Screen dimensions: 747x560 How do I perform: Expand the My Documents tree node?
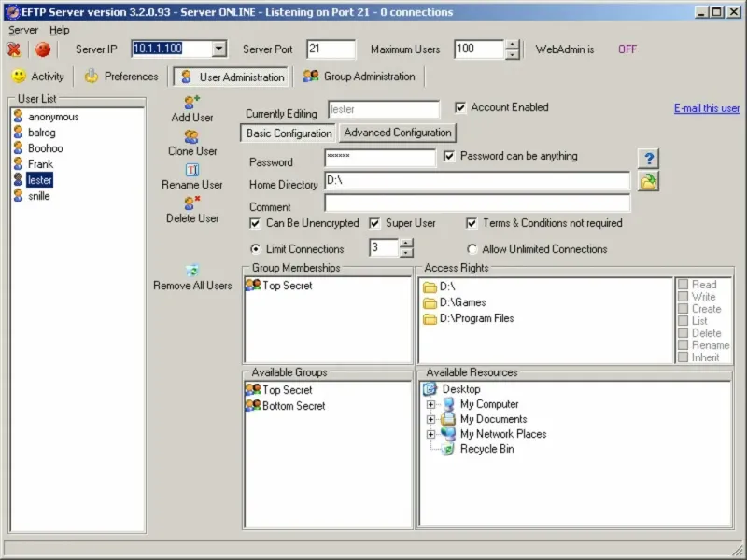[x=430, y=419]
